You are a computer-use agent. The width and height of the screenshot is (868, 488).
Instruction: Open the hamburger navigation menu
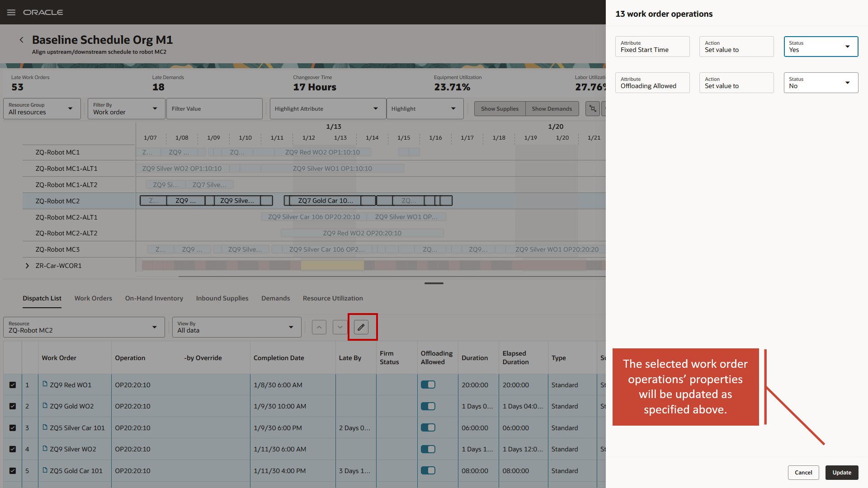pos(11,12)
